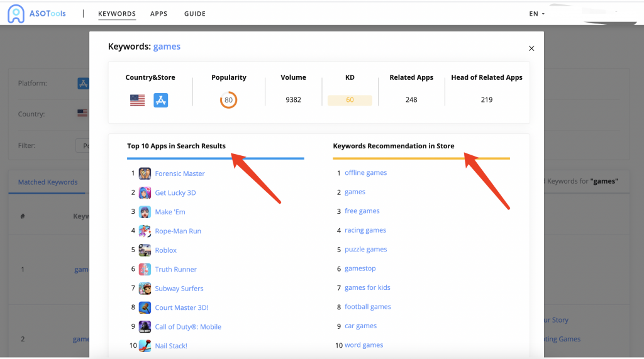Open the 'racing games' keyword link
Image resolution: width=644 pixels, height=359 pixels.
coord(365,230)
